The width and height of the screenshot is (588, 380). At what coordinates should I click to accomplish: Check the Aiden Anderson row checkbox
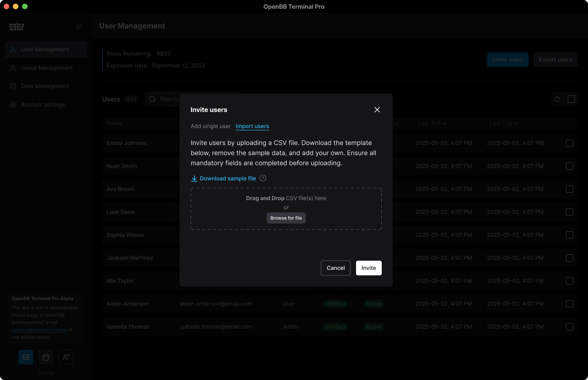570,304
